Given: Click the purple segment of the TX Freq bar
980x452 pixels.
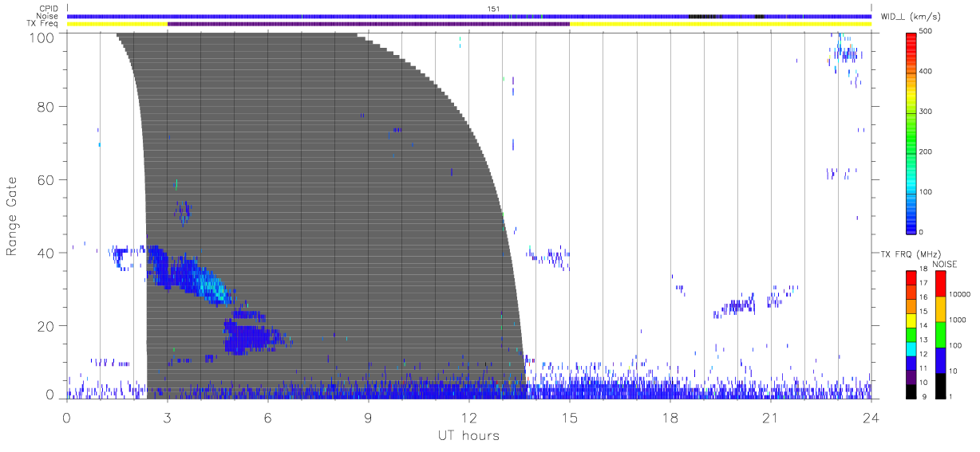Looking at the screenshot, I should pyautogui.click(x=369, y=24).
